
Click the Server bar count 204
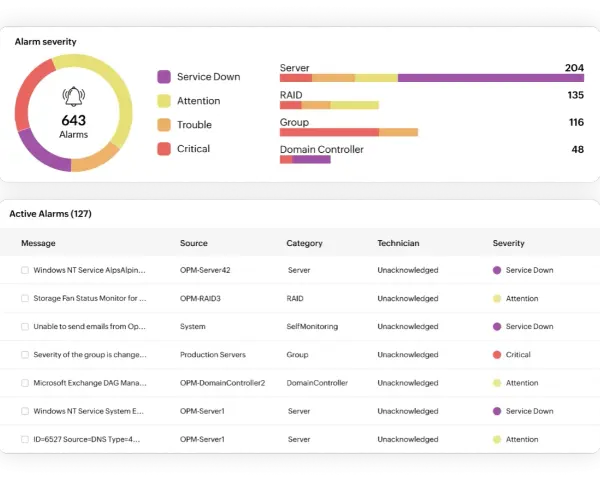[x=574, y=68]
